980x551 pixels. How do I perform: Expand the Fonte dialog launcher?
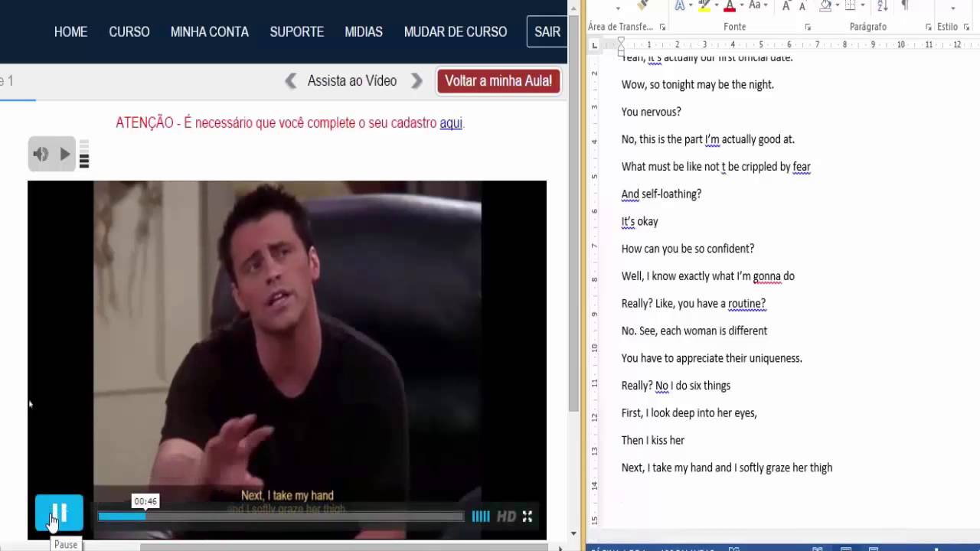(x=808, y=28)
